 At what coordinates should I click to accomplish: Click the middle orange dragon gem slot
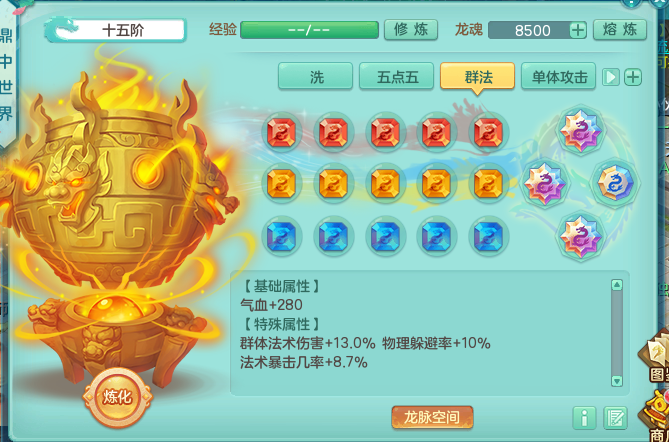click(x=385, y=184)
